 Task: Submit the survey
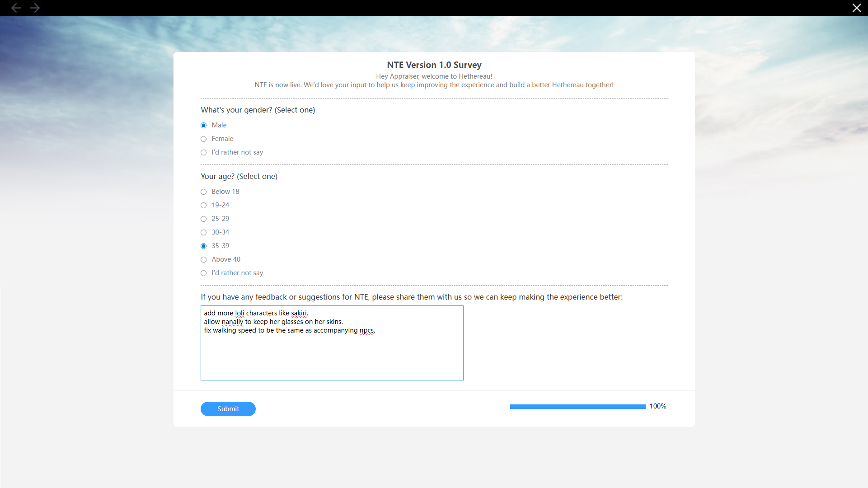[x=228, y=409]
